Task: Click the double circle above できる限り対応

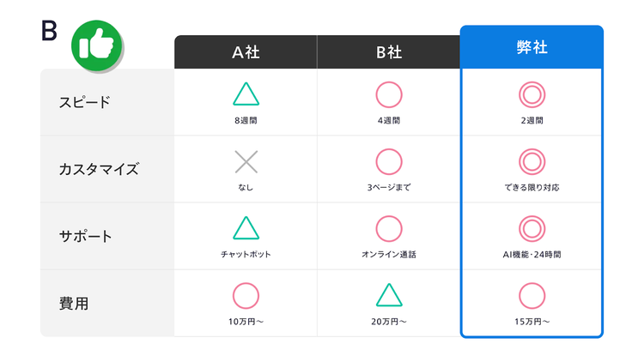Action: (532, 161)
